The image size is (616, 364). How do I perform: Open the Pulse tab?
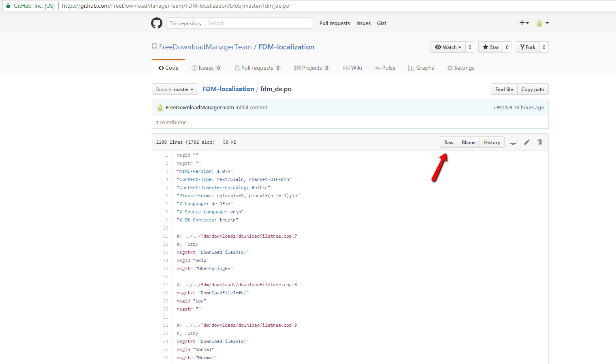[x=385, y=68]
